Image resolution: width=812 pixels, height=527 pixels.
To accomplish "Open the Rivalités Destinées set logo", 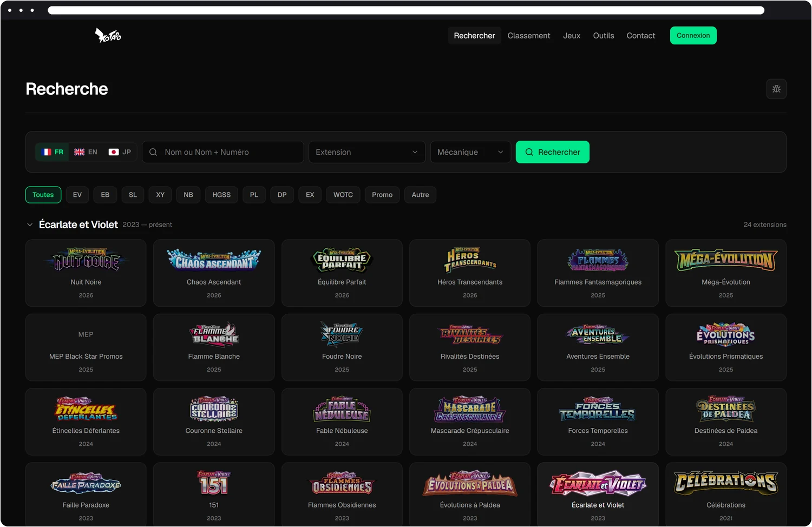I will pos(470,334).
